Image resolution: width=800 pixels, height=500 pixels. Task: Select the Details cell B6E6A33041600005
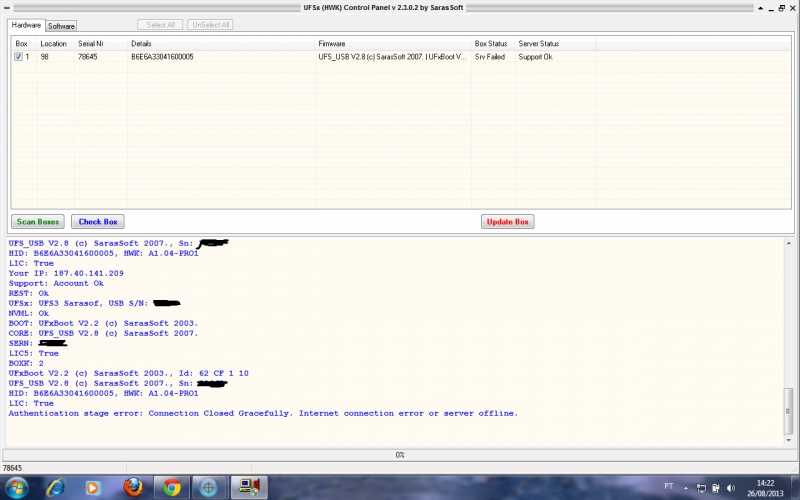(x=221, y=57)
